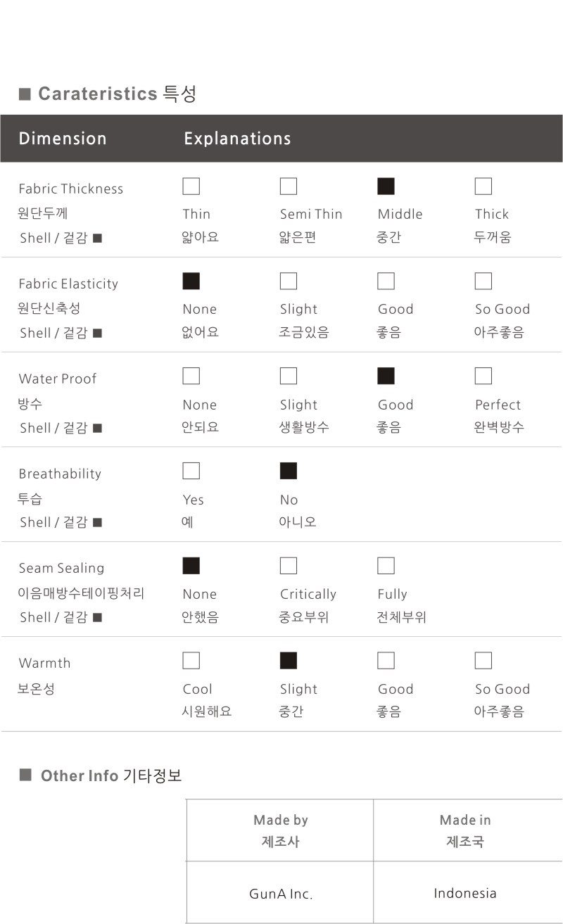563x924 pixels.
Task: Toggle the Good Water Proof checkbox
Action: 386,376
